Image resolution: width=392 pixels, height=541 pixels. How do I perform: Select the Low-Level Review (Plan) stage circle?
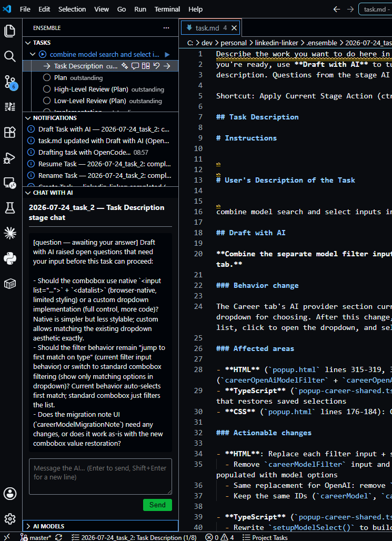point(47,101)
